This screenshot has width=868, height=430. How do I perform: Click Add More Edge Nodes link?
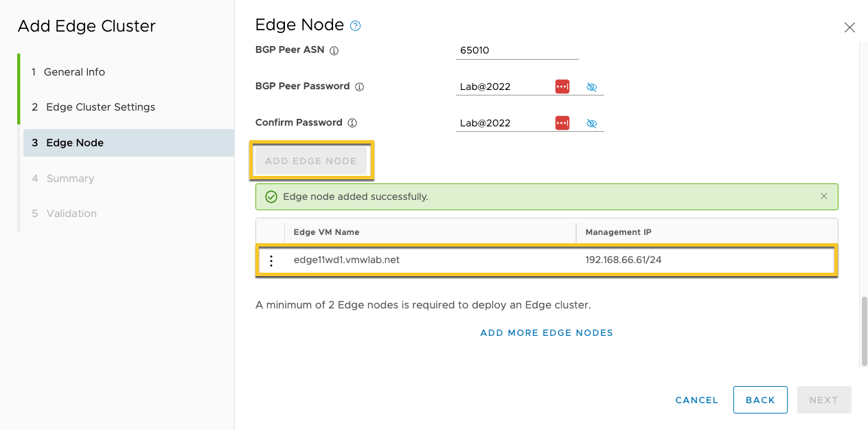click(547, 332)
